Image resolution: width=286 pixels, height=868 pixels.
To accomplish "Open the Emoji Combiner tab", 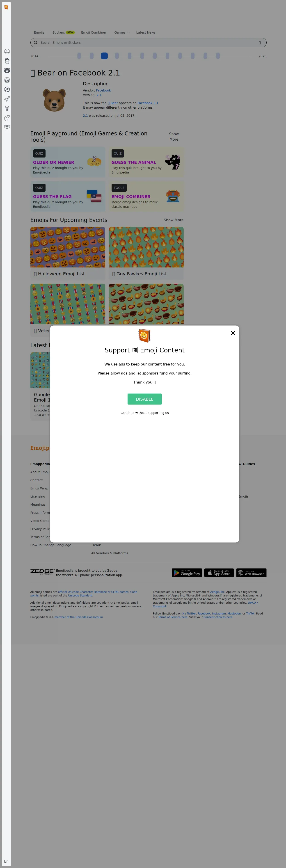I will tap(94, 32).
